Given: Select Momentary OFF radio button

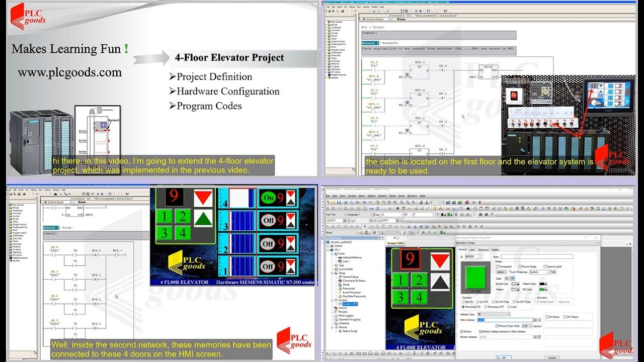Looking at the screenshot, I should click(486, 307).
